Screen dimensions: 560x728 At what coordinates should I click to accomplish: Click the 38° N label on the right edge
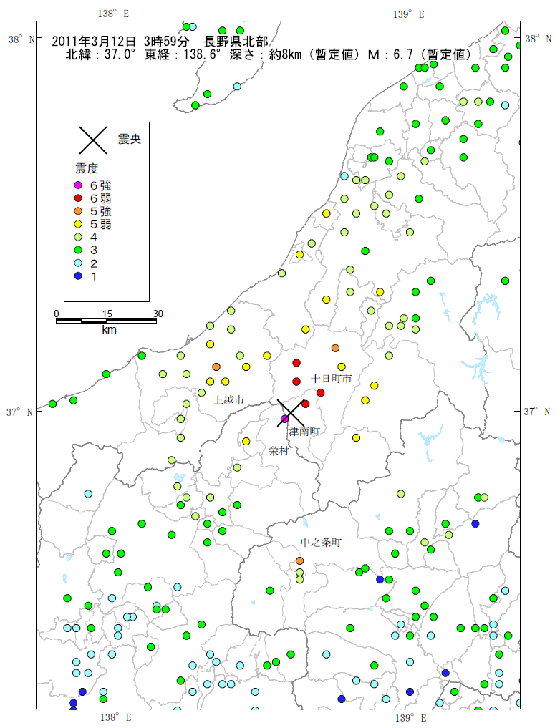(x=539, y=39)
